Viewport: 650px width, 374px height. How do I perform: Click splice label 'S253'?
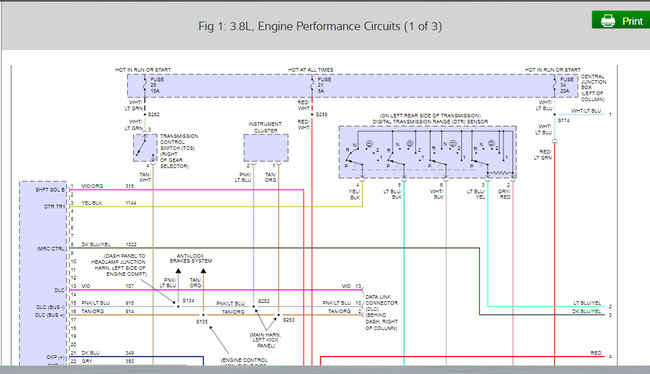click(289, 320)
